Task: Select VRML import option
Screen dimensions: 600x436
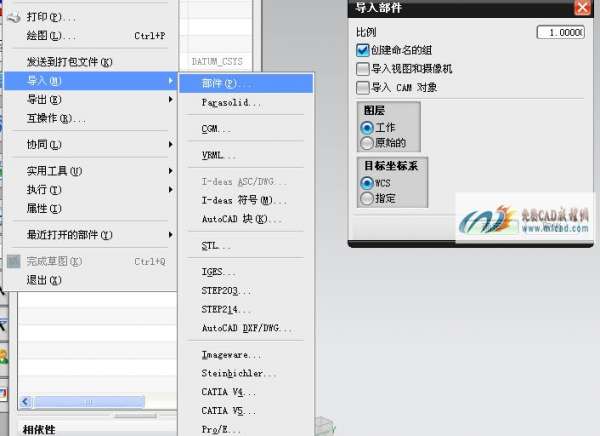Action: point(246,155)
